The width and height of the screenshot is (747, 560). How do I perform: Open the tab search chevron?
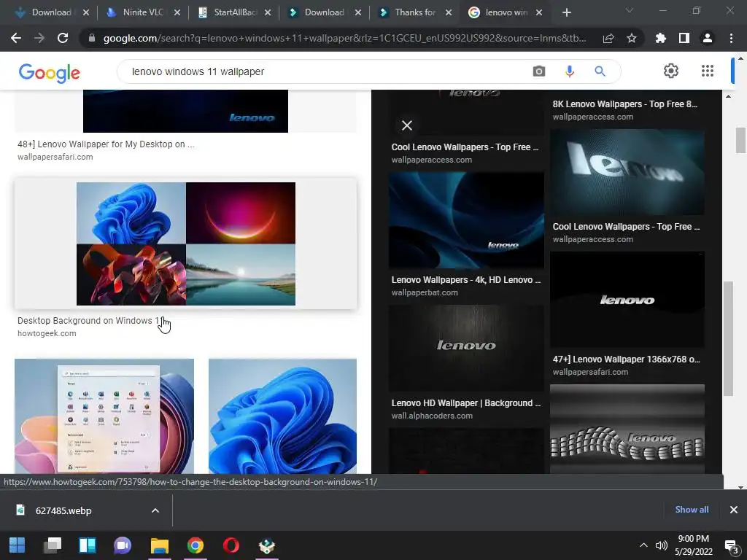point(630,10)
